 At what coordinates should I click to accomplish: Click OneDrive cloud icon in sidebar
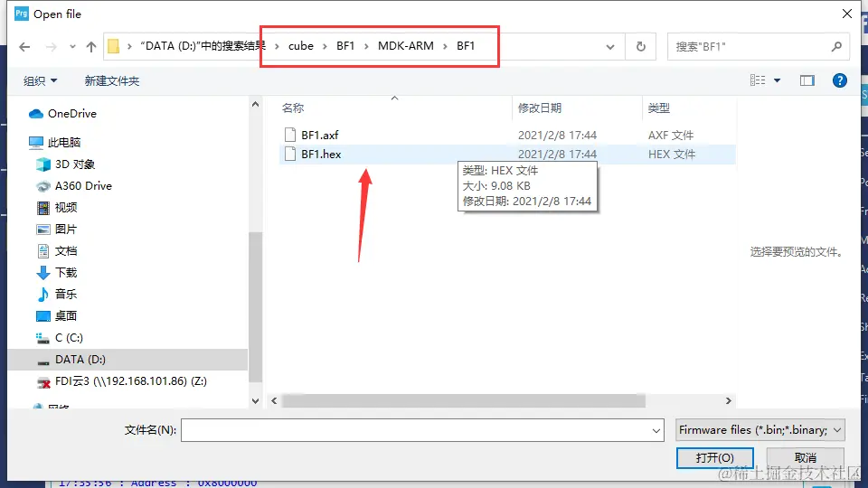(x=36, y=114)
